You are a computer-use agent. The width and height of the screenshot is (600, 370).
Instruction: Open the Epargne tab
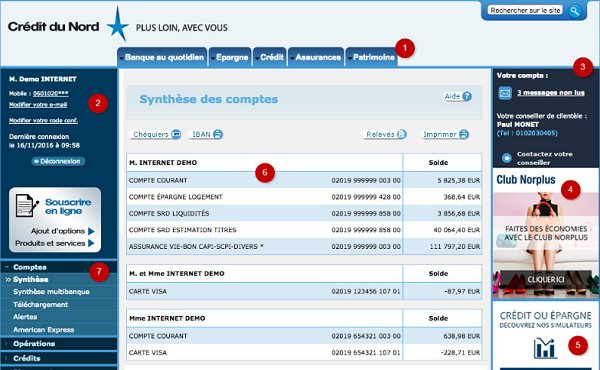click(x=230, y=57)
